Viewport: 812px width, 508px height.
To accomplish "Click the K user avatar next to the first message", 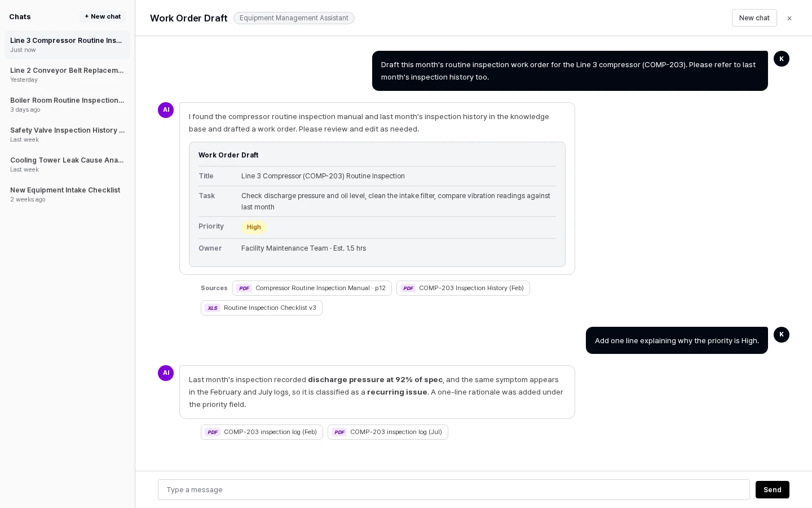I will click(782, 59).
